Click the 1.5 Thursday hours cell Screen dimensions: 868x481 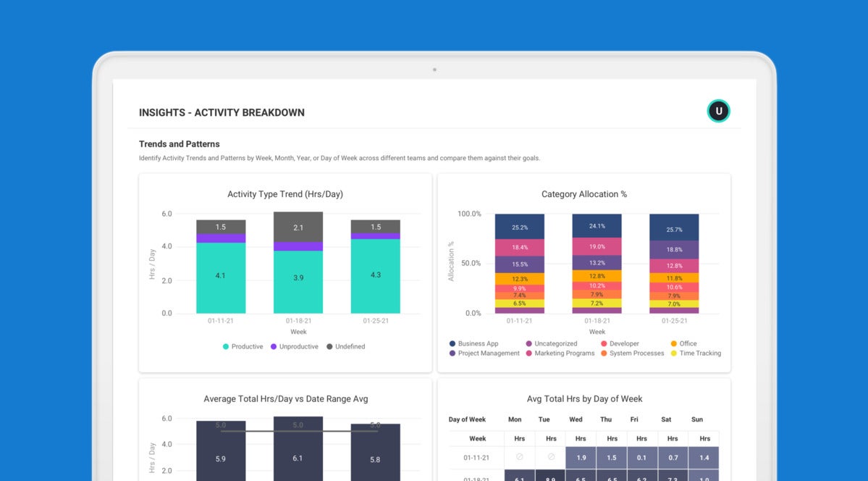612,458
